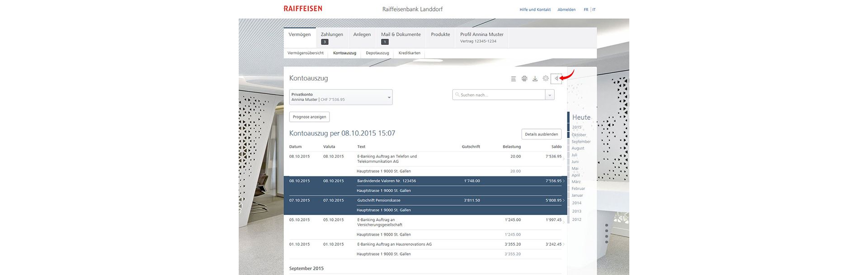This screenshot has width=868, height=275.
Task: Click the credit amount 3'811.50
Action: pos(472,200)
